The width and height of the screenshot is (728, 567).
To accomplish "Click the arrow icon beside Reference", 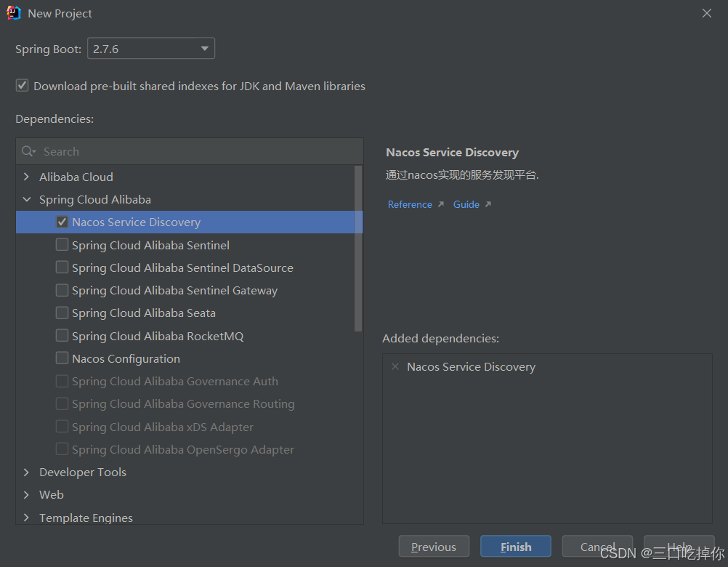I will click(x=440, y=204).
